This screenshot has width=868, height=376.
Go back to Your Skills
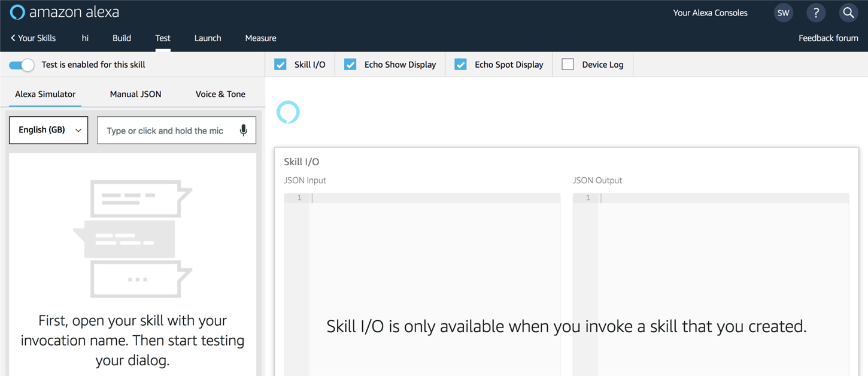pos(33,38)
